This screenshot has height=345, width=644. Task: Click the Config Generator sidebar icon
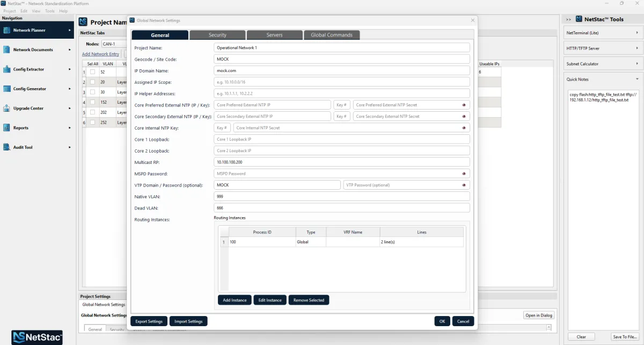(x=7, y=89)
